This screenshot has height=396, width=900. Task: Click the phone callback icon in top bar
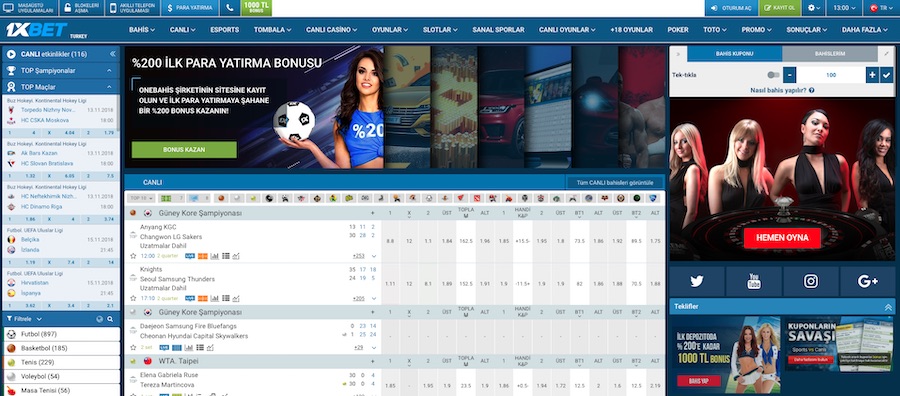click(230, 8)
